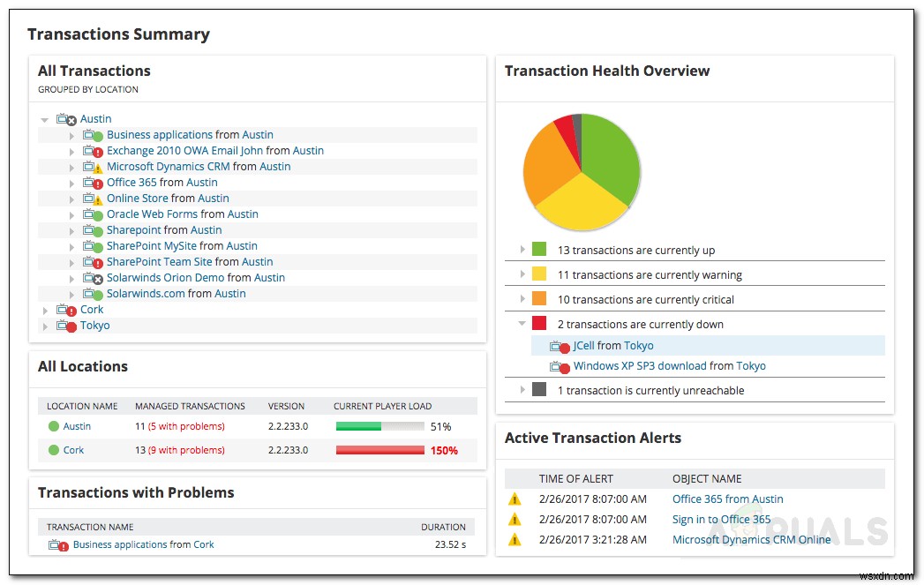Click the DURATION column header

[443, 528]
